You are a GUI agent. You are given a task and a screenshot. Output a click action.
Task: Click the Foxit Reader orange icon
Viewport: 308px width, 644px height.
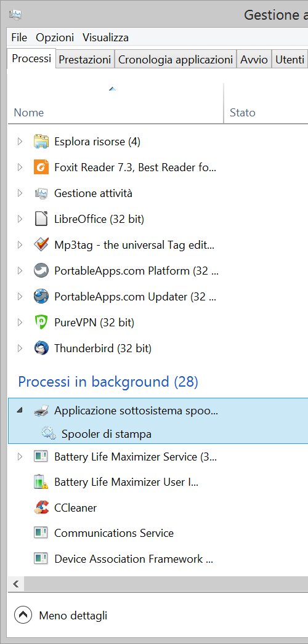pos(41,167)
